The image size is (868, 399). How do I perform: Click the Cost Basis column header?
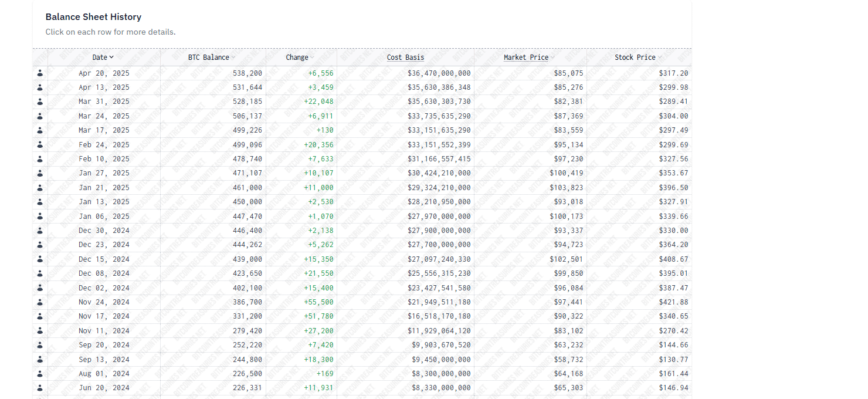click(x=405, y=58)
